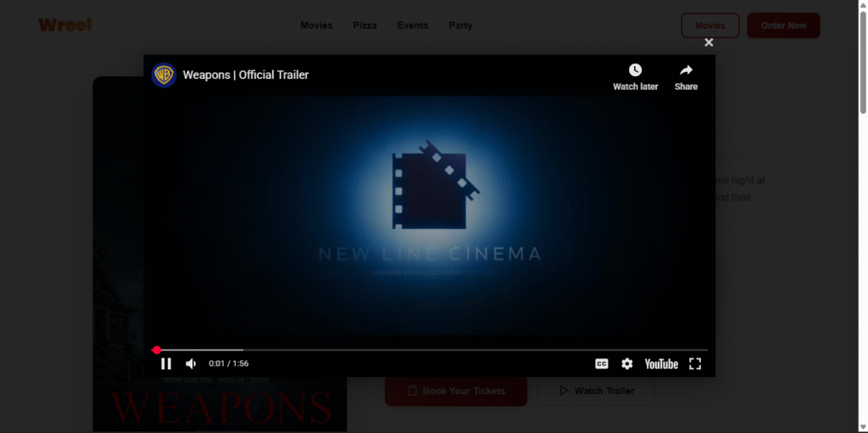Toggle closed captions CC button
868x433 pixels.
(x=601, y=364)
